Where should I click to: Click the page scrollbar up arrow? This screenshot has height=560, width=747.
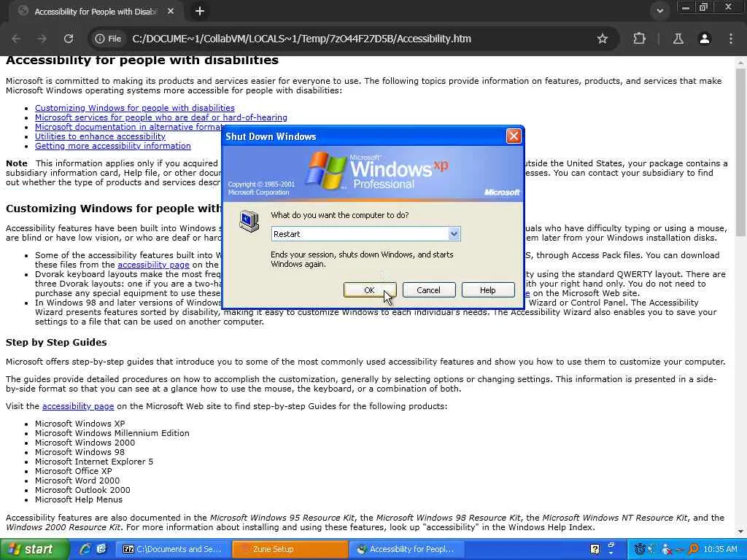pos(741,63)
